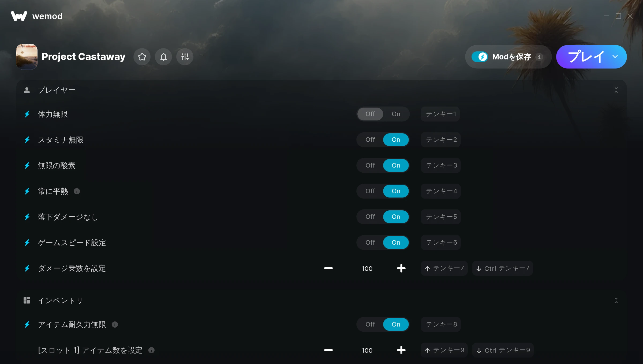Click the プレイ button
The image size is (643, 364).
[586, 57]
